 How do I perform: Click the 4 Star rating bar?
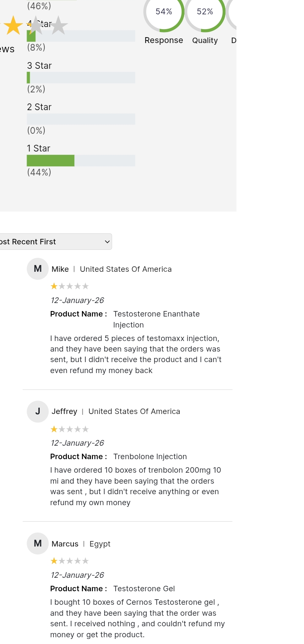tap(81, 36)
